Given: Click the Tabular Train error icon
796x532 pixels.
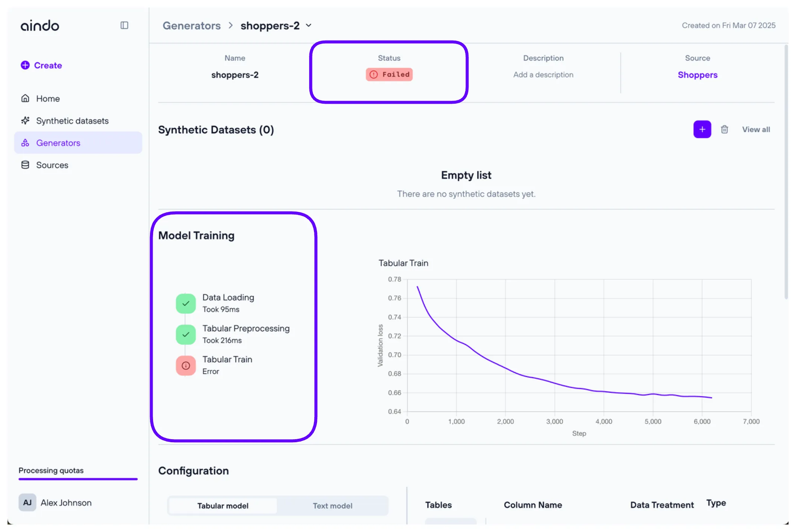Looking at the screenshot, I should pyautogui.click(x=186, y=365).
